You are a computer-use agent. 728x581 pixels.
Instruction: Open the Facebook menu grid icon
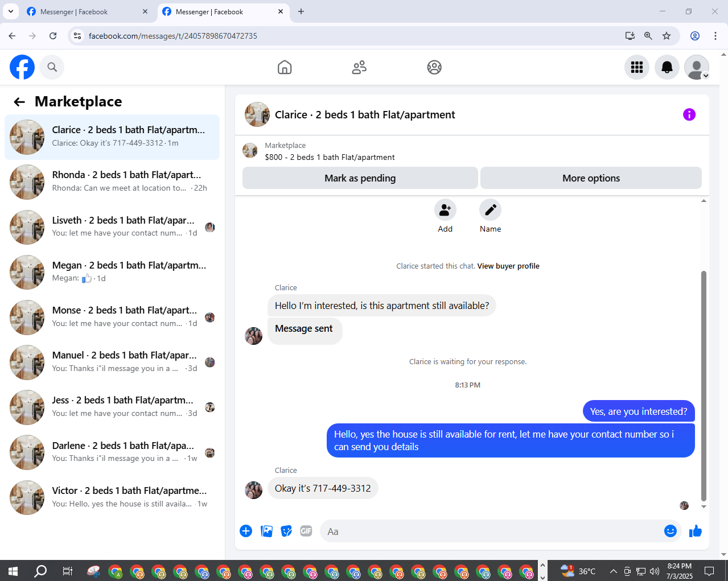point(637,67)
